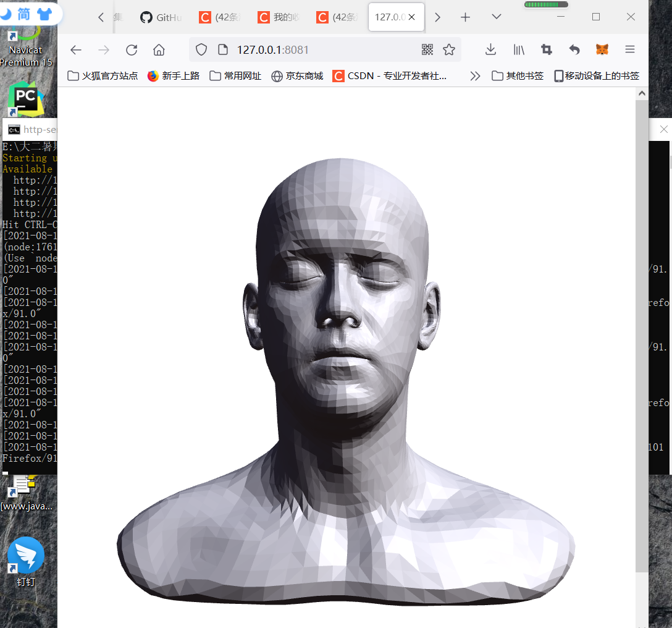Click the screenshot crop tool icon
The width and height of the screenshot is (672, 628).
[547, 50]
